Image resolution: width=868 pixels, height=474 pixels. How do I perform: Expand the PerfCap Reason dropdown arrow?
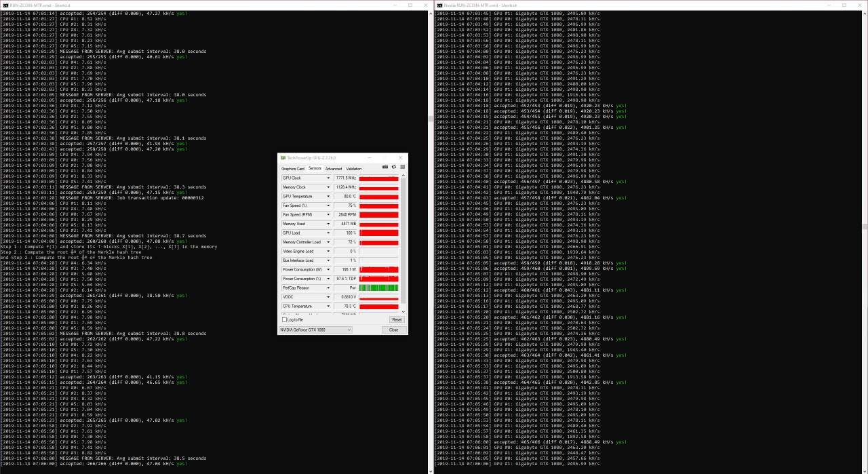[328, 288]
